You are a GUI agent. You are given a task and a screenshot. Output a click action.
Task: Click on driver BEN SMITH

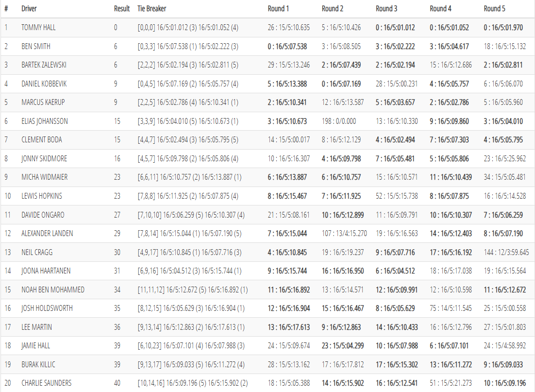pyautogui.click(x=36, y=47)
